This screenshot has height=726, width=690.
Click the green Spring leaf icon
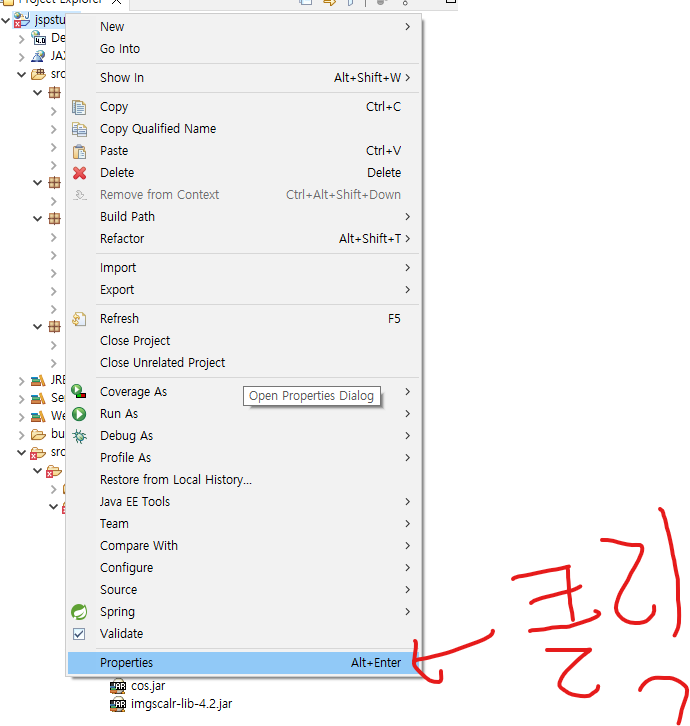pyautogui.click(x=79, y=612)
